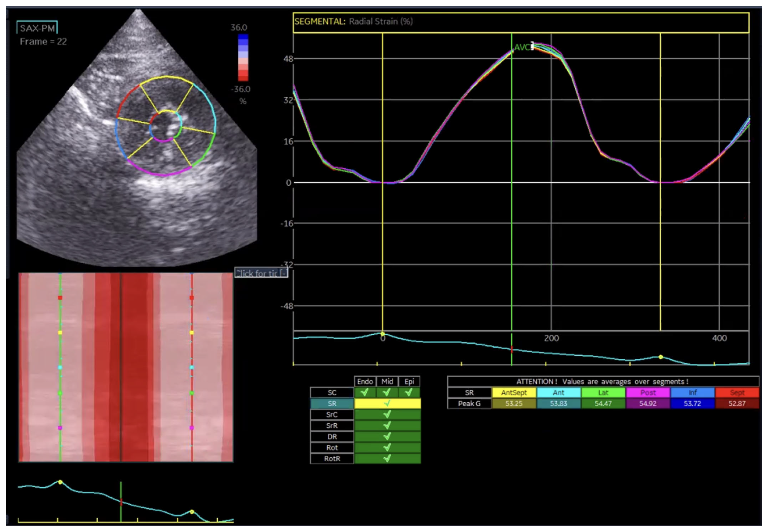The image size is (769, 532).
Task: Select the blue Inf segment header
Action: pyautogui.click(x=692, y=392)
